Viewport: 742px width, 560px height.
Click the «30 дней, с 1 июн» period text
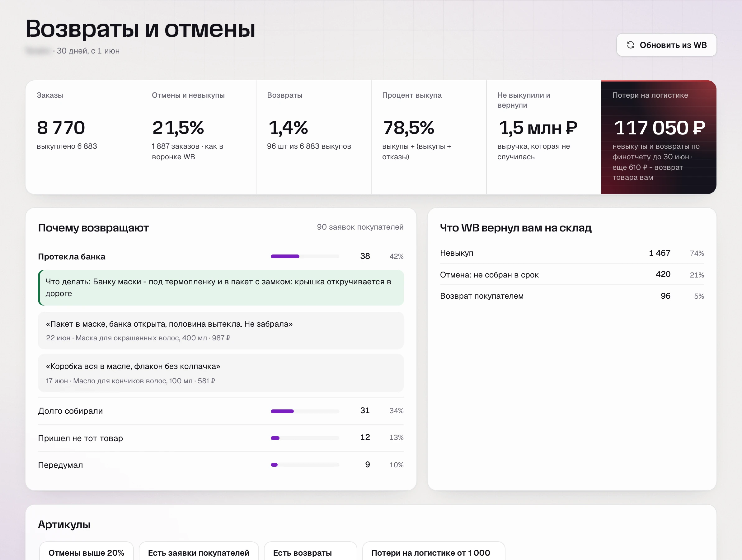[x=88, y=51]
